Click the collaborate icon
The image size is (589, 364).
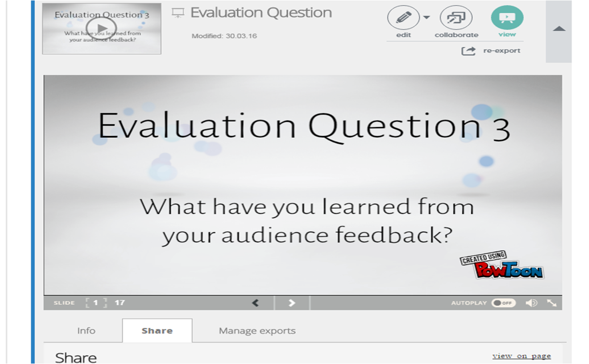pos(456,18)
